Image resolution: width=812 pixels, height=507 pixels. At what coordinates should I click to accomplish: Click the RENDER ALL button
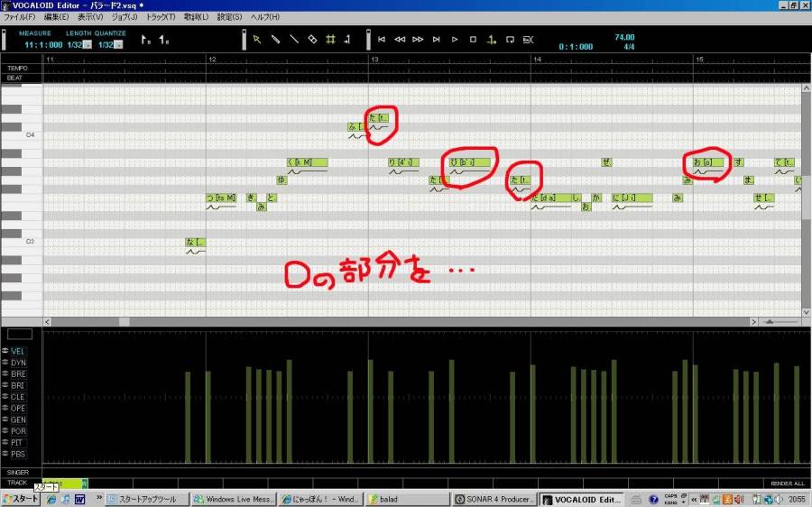pyautogui.click(x=787, y=484)
